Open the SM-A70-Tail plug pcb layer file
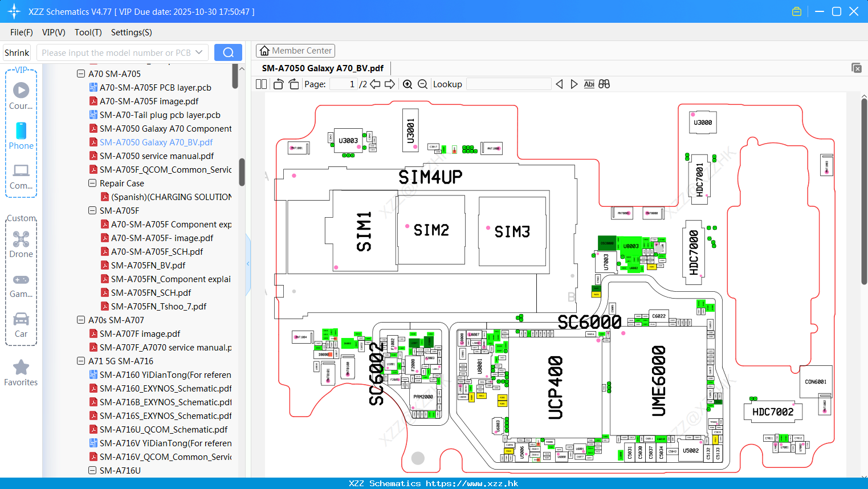This screenshot has width=868, height=489. coord(160,115)
